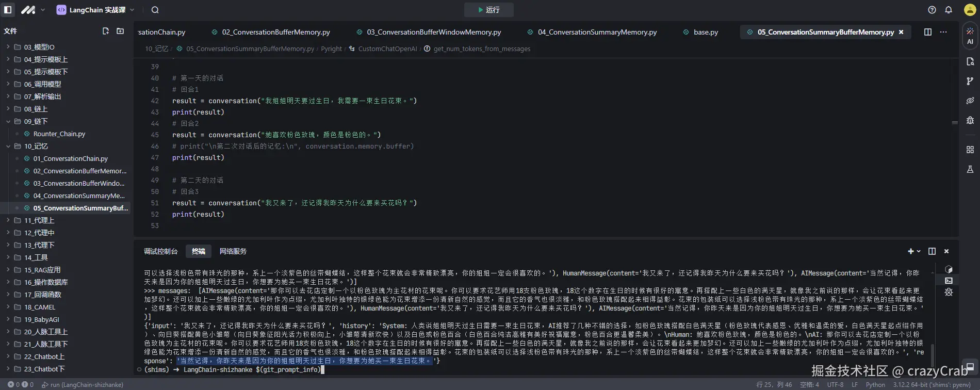Click the notification bell icon
This screenshot has height=390, width=980.
[948, 10]
